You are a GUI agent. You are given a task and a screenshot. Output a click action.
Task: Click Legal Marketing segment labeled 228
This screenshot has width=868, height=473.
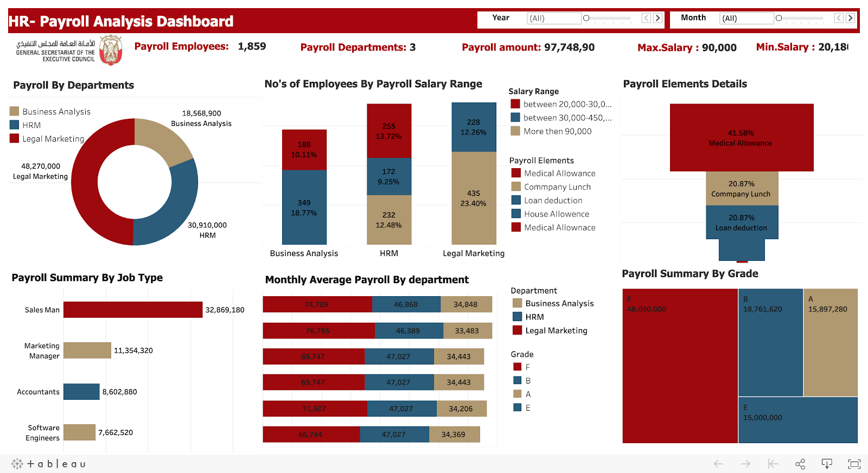pos(474,127)
